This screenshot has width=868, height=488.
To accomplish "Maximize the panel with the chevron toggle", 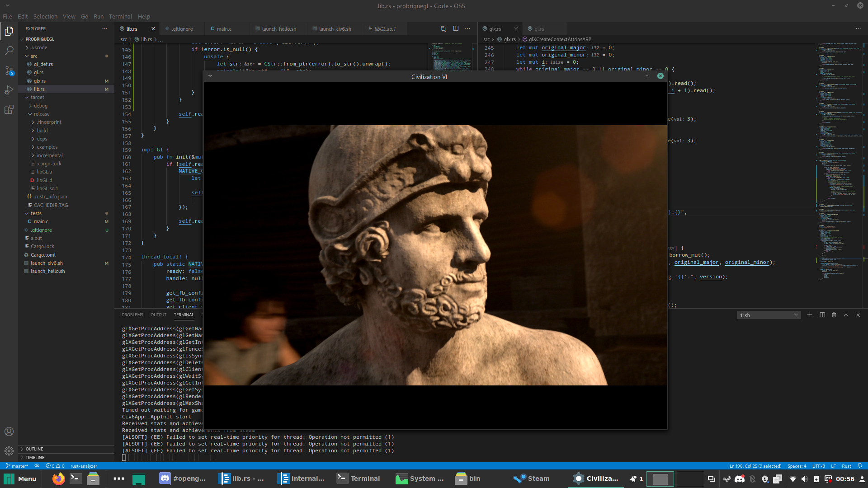I will tap(846, 315).
